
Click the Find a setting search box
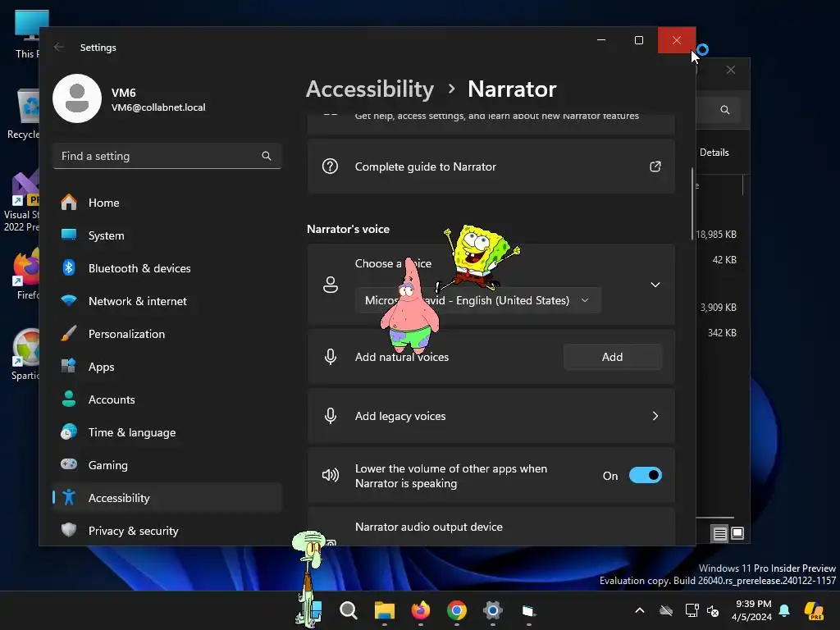(167, 156)
